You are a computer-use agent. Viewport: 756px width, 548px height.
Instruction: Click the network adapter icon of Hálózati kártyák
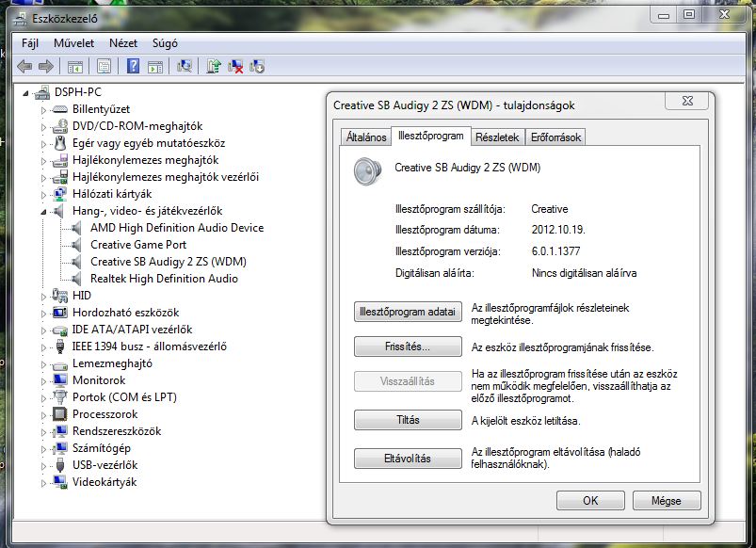point(60,194)
